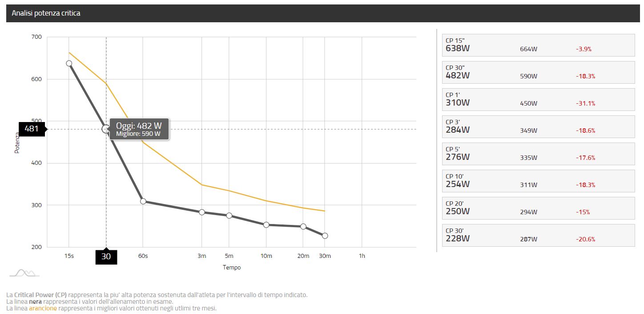Select the 10m data point marker
This screenshot has width=644, height=314.
click(x=266, y=225)
